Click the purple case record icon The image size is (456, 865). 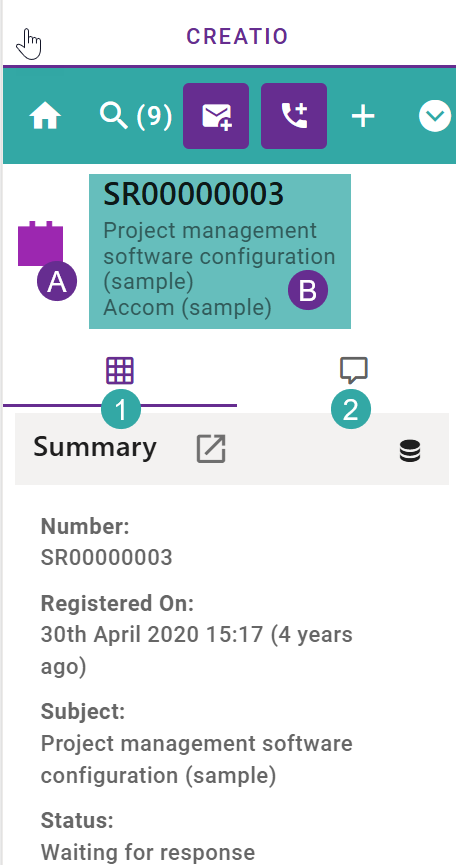(x=40, y=244)
